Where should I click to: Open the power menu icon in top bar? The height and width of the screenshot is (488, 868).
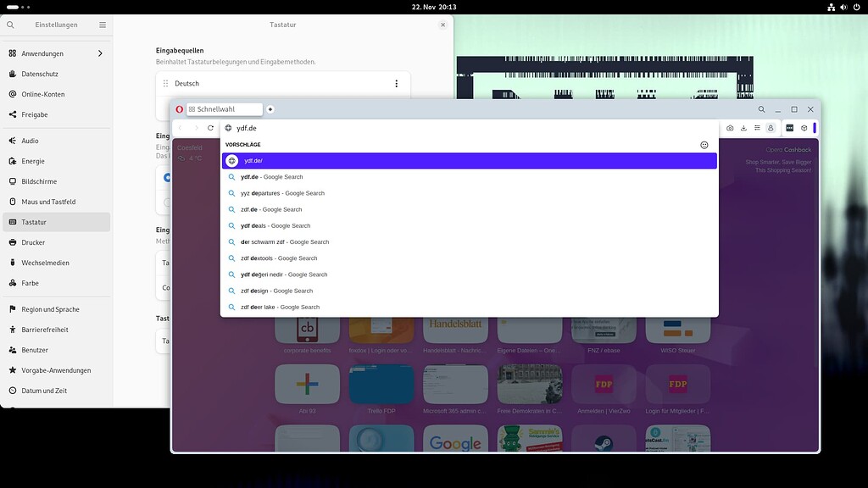tap(857, 7)
